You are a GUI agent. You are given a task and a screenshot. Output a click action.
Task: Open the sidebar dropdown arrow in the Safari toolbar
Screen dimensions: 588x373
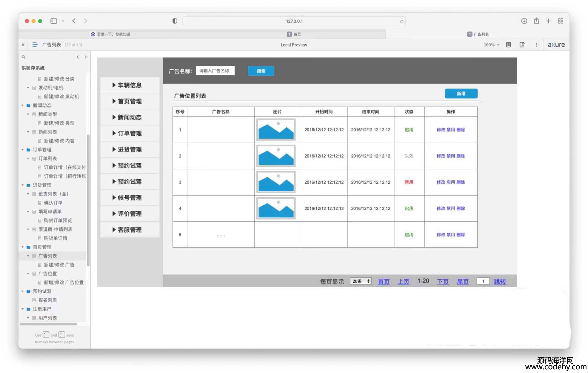[x=63, y=21]
